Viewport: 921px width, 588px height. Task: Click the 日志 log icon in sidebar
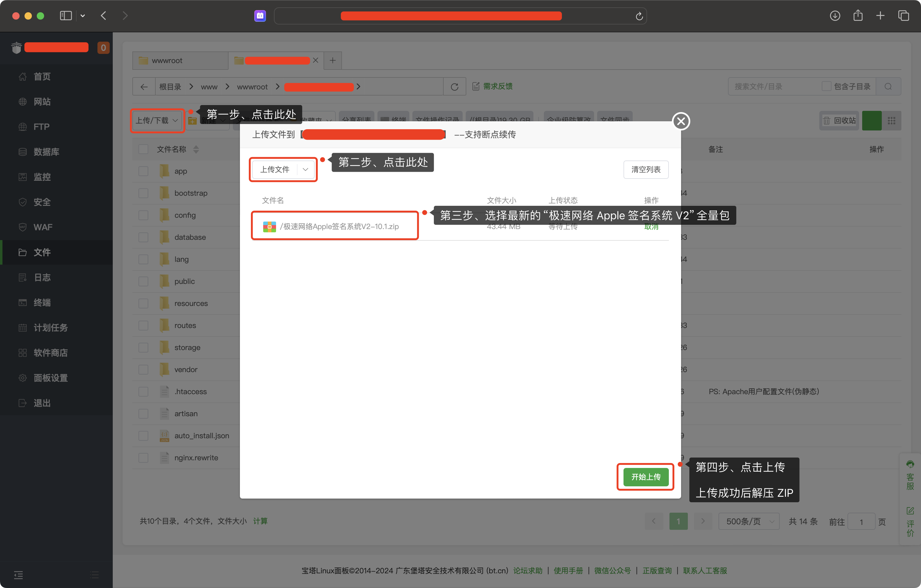23,277
